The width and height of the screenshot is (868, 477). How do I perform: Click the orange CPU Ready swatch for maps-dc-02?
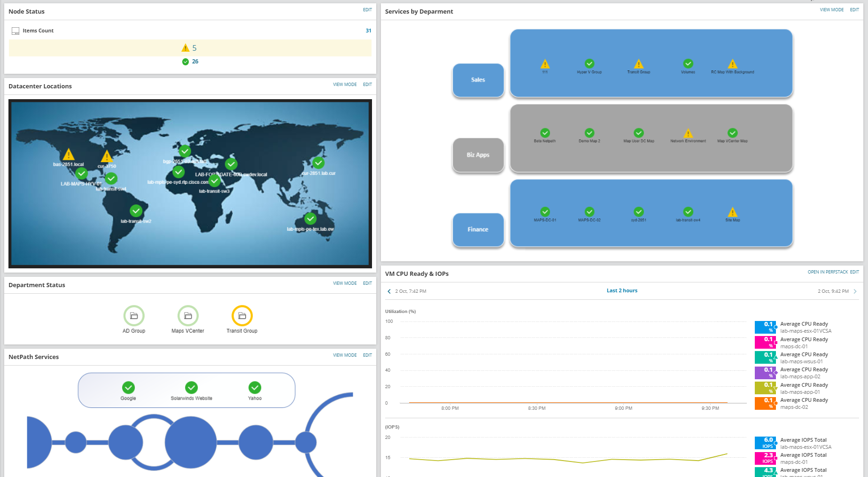pos(765,403)
